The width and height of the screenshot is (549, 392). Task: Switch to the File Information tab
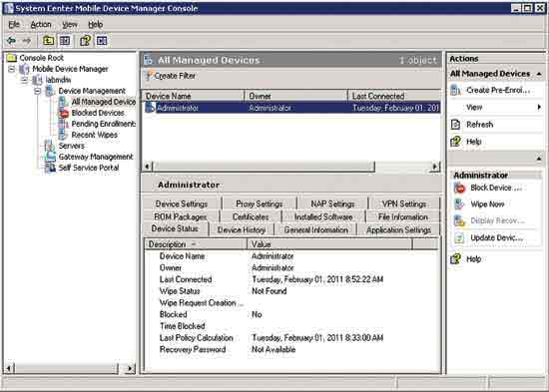pyautogui.click(x=402, y=217)
